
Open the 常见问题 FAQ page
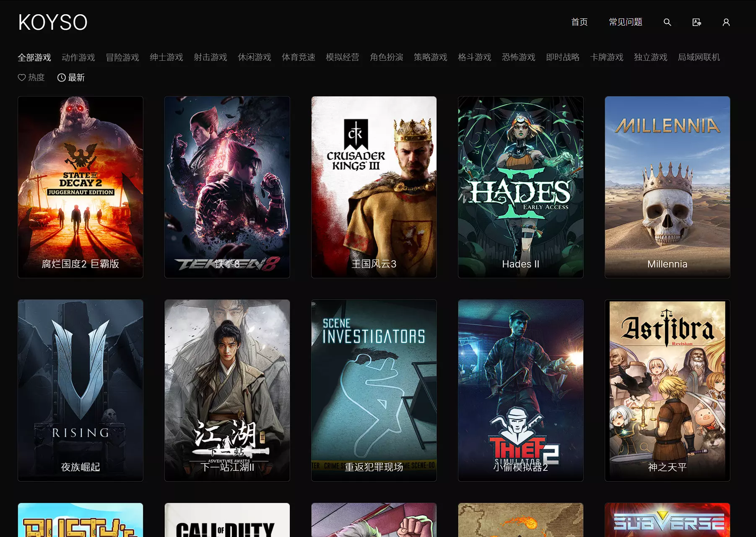pyautogui.click(x=625, y=22)
